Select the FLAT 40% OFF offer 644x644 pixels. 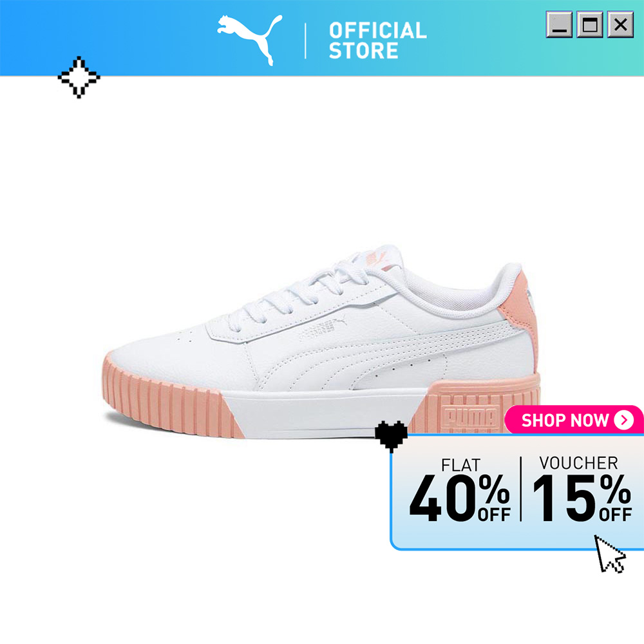[x=460, y=490]
